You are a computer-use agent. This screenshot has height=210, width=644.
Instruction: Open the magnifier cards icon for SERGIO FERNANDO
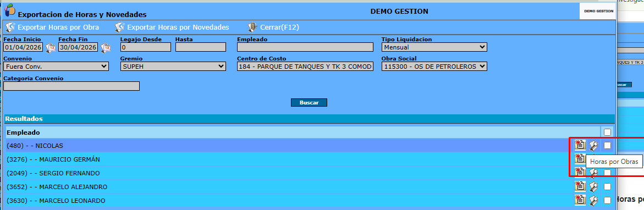[x=593, y=173]
